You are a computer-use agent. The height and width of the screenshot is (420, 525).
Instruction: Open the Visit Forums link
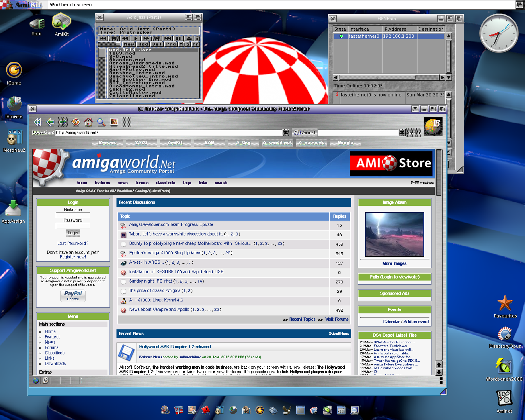pos(337,319)
